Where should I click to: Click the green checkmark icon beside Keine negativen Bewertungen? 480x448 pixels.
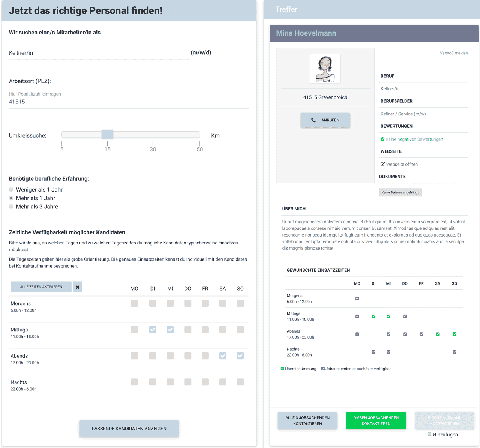382,139
